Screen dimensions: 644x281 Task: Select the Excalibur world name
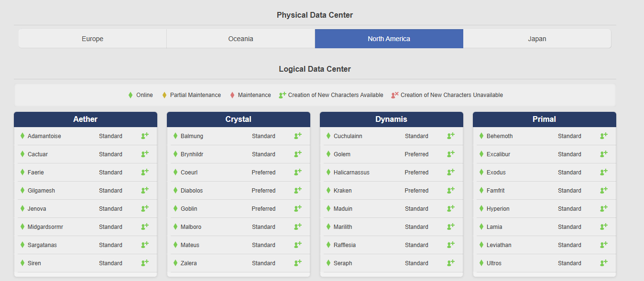(498, 154)
